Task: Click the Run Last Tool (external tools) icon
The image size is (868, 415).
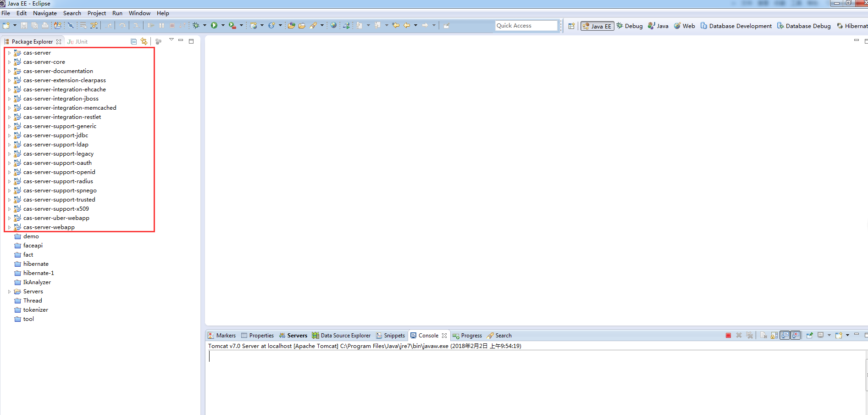Action: coord(232,25)
